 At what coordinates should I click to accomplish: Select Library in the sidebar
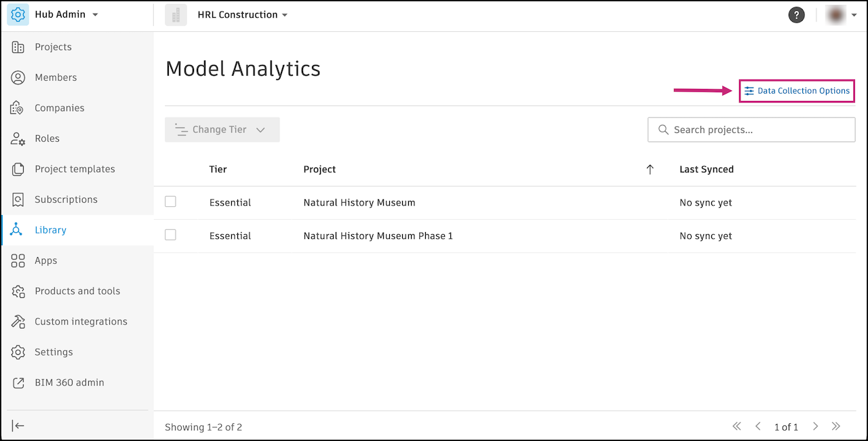pyautogui.click(x=51, y=230)
